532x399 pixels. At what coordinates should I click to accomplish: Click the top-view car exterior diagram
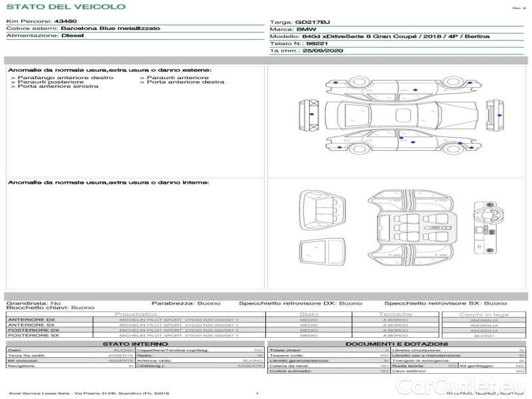tap(402, 115)
